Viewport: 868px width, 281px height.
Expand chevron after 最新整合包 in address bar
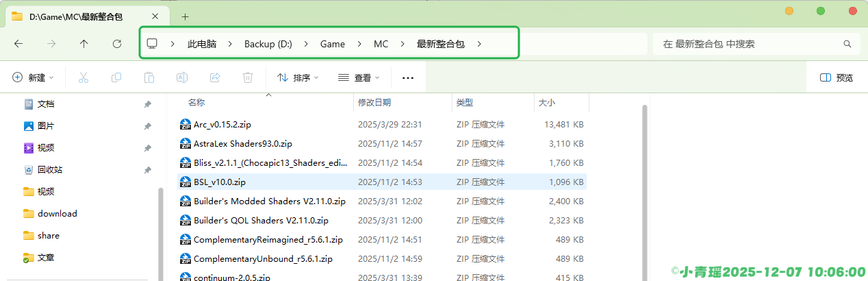[x=479, y=44]
